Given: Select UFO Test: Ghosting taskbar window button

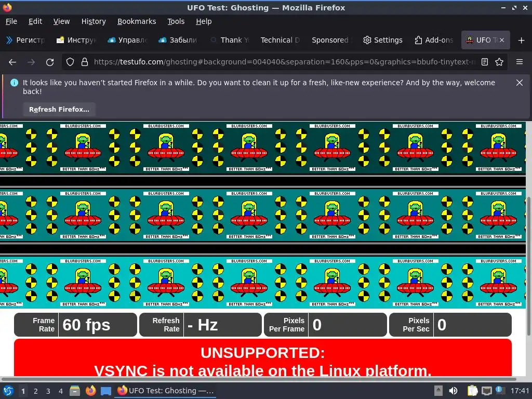Looking at the screenshot, I should click(166, 391).
